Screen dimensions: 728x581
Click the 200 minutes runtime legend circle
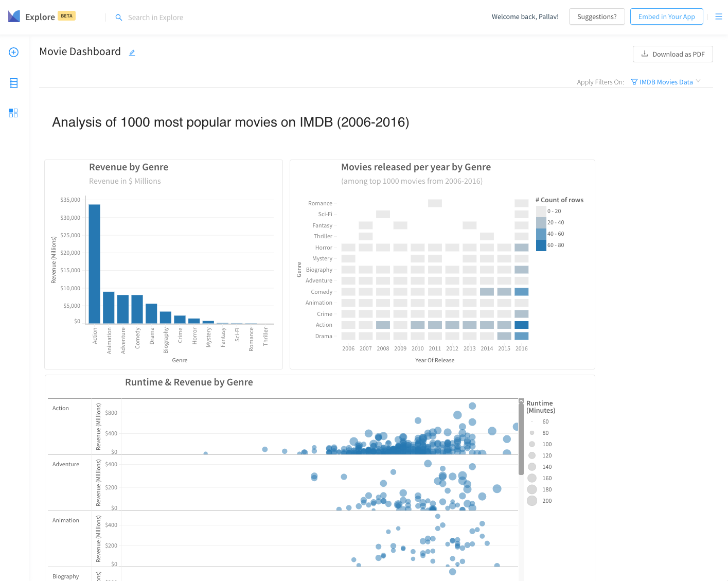[532, 501]
